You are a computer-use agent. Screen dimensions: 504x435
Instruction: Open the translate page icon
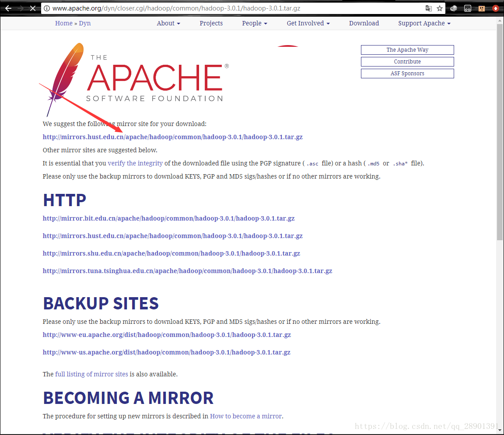coord(428,8)
